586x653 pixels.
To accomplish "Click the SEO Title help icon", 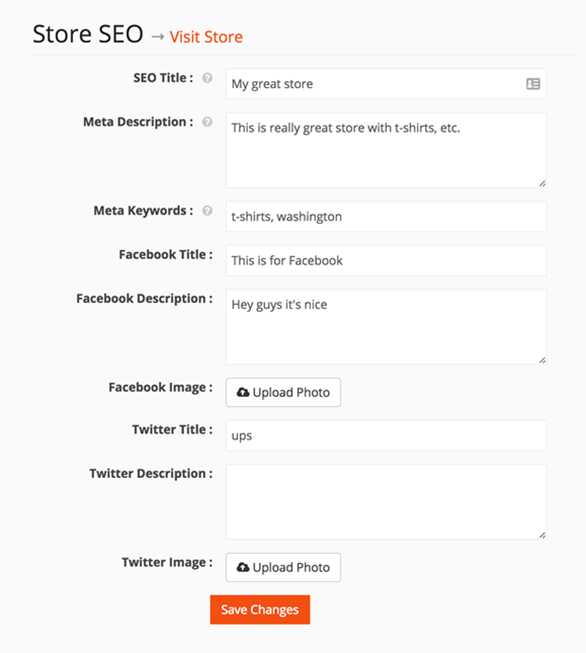I will tap(207, 78).
